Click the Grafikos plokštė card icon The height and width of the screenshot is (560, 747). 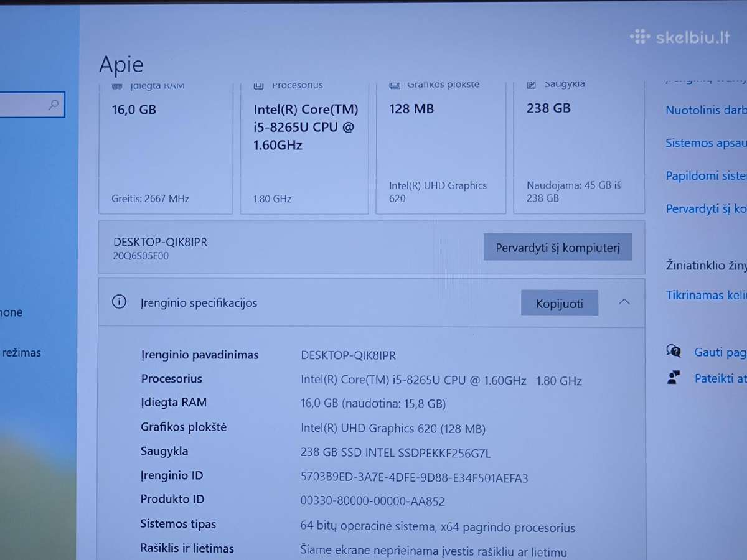coord(394,85)
